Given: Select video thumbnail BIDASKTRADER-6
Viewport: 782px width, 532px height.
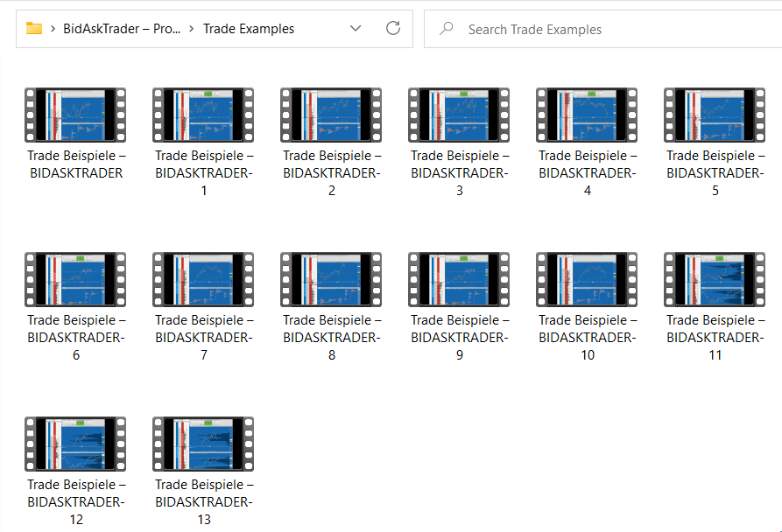Looking at the screenshot, I should [75, 279].
